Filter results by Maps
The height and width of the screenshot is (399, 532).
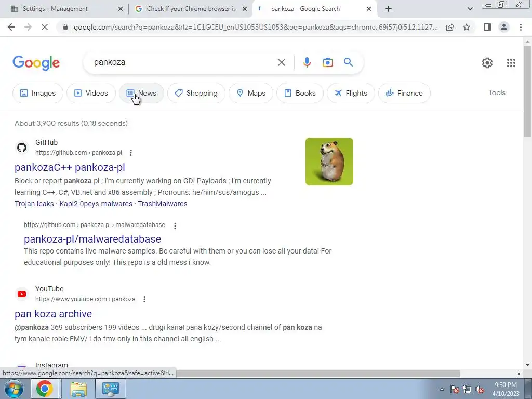[x=251, y=93]
